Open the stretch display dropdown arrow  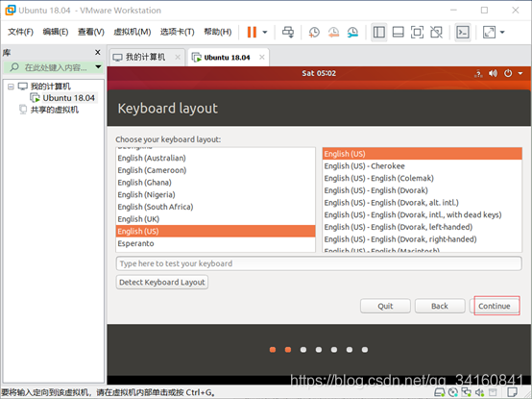coord(502,33)
